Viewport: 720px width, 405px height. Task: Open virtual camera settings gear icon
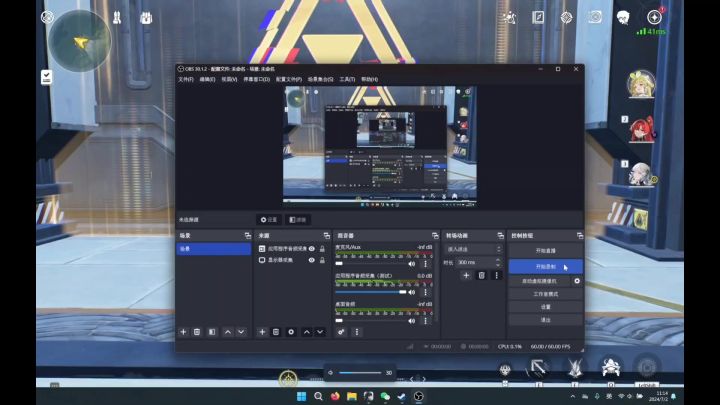tap(577, 281)
